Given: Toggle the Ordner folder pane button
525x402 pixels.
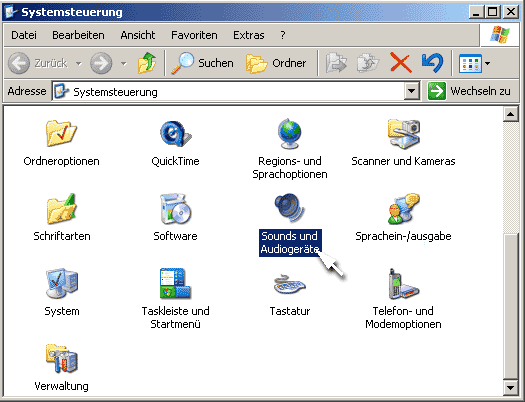Looking at the screenshot, I should (x=276, y=63).
